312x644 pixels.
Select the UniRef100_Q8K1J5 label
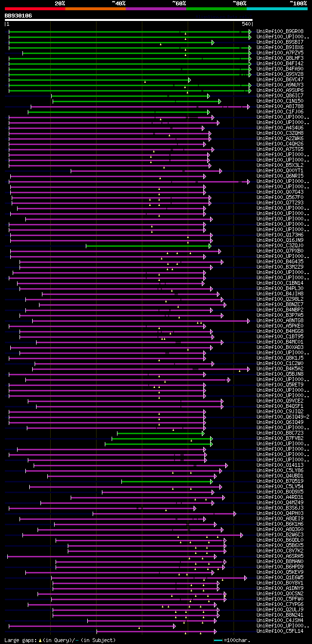(280, 358)
